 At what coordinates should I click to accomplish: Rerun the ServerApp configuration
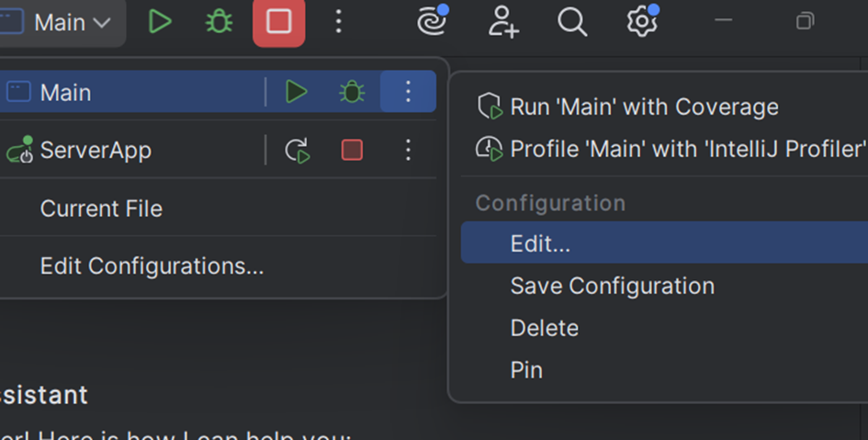[298, 151]
